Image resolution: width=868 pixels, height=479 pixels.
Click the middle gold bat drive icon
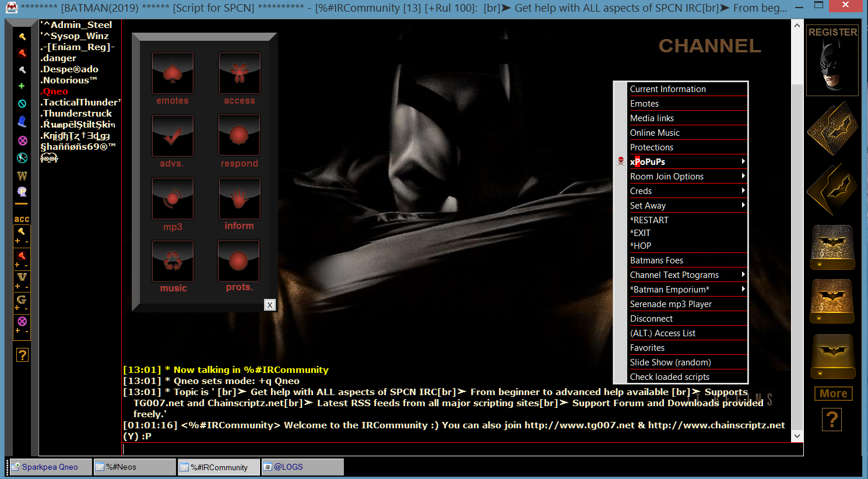pyautogui.click(x=832, y=301)
